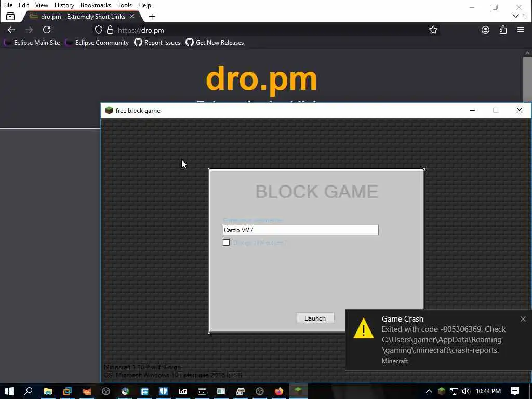Reload the dro.pm page
This screenshot has width=532, height=399.
(47, 30)
